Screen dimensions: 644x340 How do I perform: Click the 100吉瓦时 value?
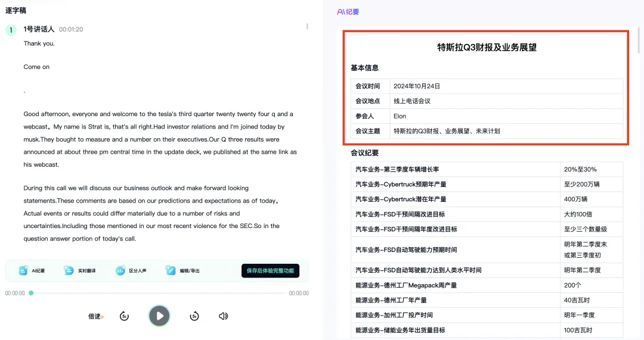578,330
